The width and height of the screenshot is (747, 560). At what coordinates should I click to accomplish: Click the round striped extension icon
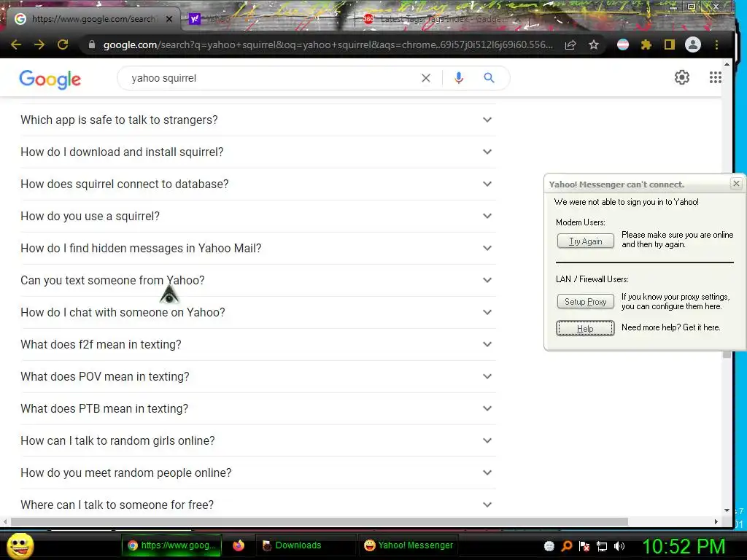click(623, 44)
